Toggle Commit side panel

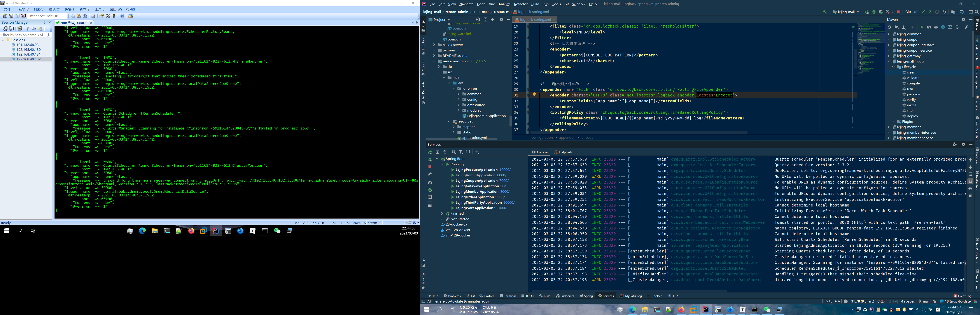pos(423,68)
